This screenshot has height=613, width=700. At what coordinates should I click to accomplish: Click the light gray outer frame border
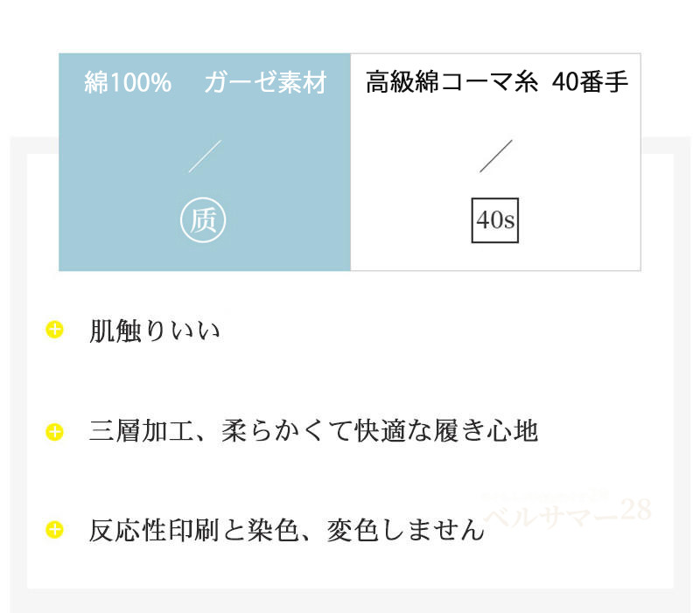(17, 350)
